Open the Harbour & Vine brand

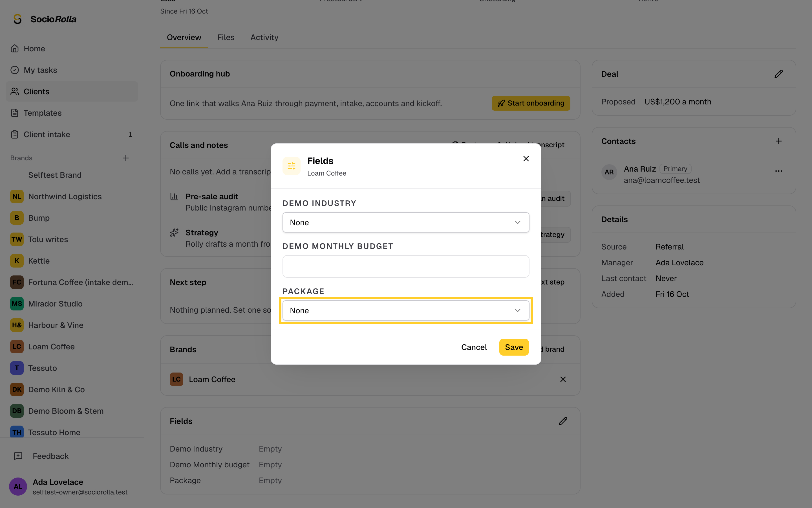(72, 325)
